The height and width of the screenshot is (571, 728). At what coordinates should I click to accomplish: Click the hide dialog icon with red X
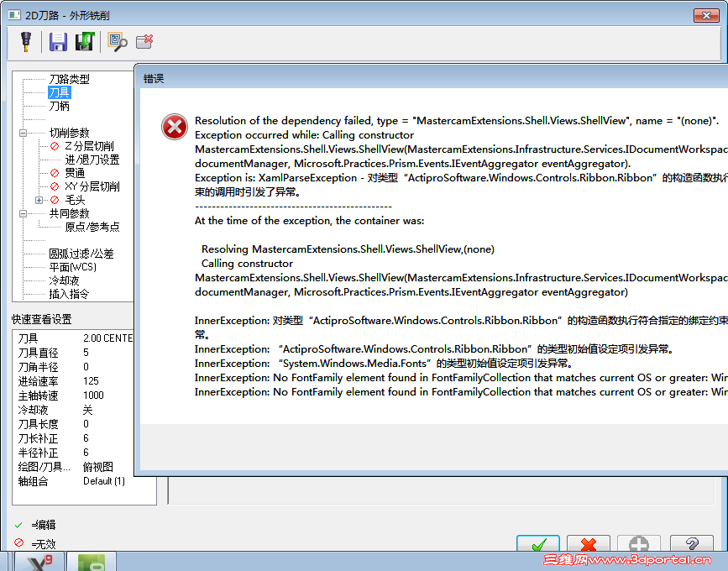pyautogui.click(x=144, y=41)
